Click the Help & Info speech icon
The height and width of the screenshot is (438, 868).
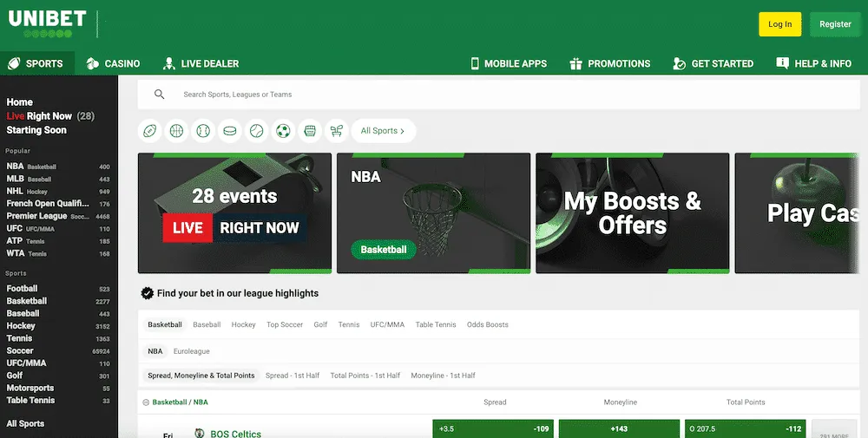pyautogui.click(x=783, y=63)
